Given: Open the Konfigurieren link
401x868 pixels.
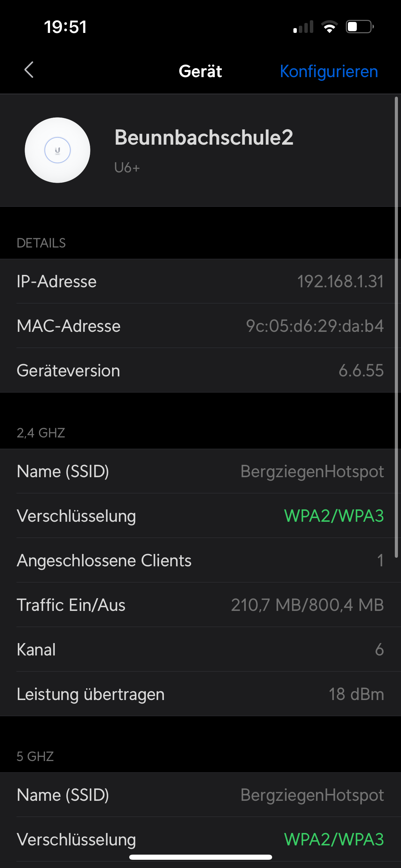Looking at the screenshot, I should coord(329,72).
